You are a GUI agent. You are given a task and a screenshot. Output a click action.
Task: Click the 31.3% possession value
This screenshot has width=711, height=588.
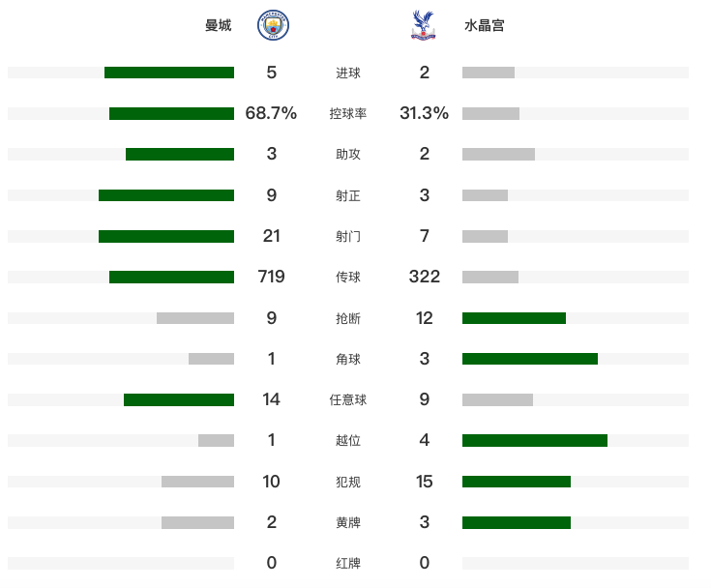[x=424, y=113]
